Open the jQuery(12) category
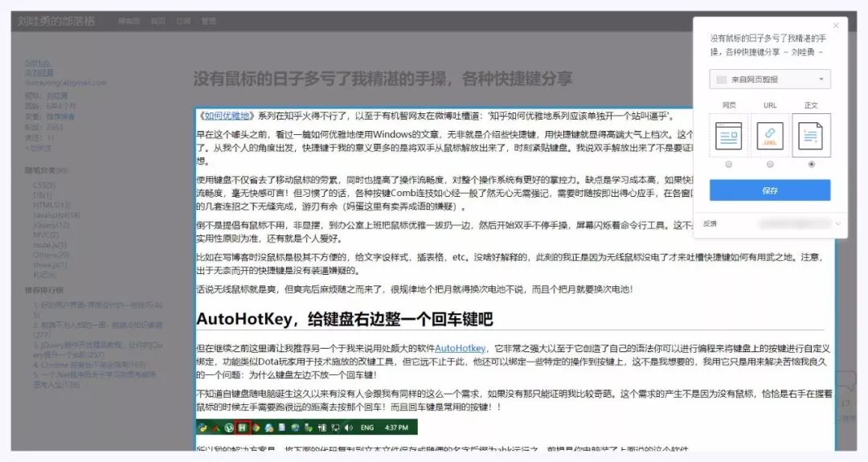The width and height of the screenshot is (868, 462). (51, 225)
